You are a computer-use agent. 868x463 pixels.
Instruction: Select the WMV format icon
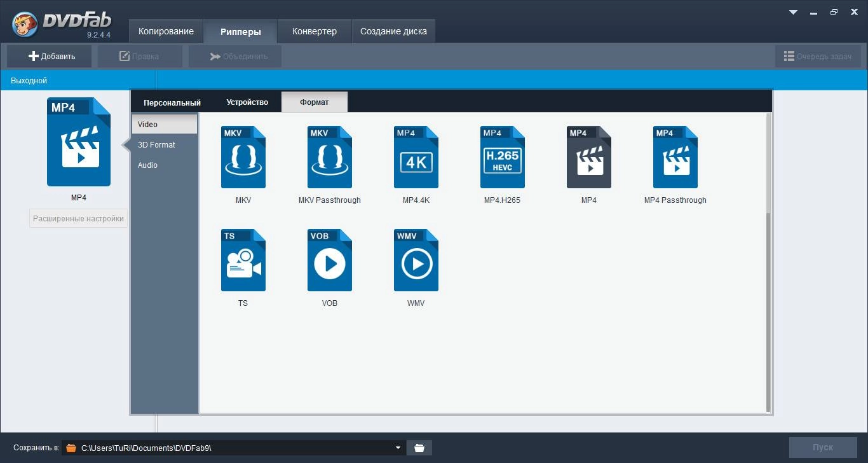coord(416,260)
